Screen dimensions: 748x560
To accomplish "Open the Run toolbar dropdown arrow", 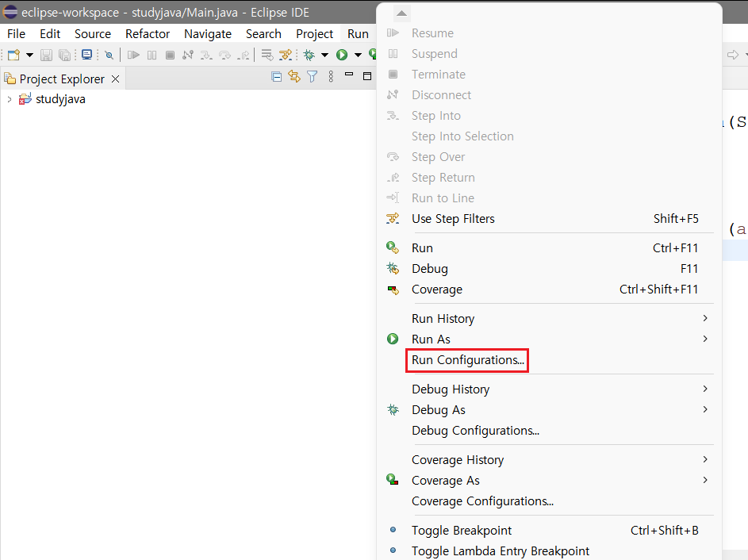I will coord(358,56).
